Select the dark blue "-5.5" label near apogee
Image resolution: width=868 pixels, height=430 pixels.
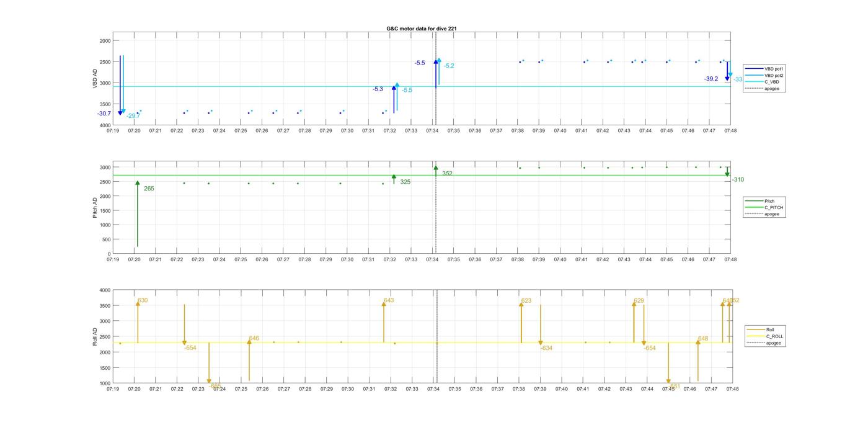pyautogui.click(x=420, y=63)
